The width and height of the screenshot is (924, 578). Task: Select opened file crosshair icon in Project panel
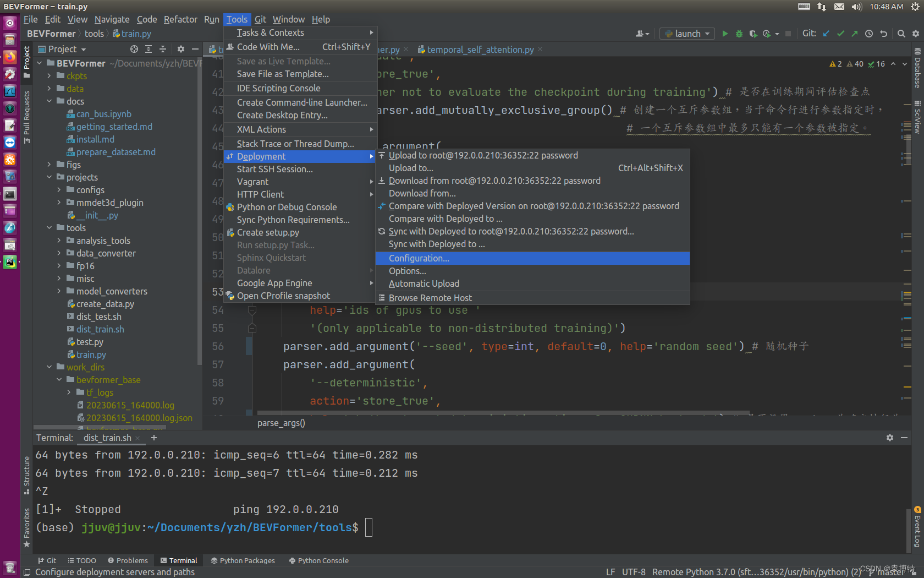click(x=134, y=49)
